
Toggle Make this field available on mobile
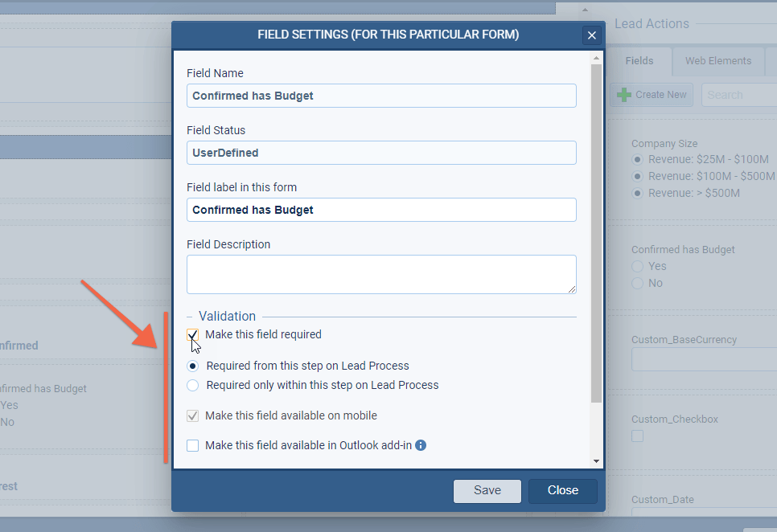(193, 416)
